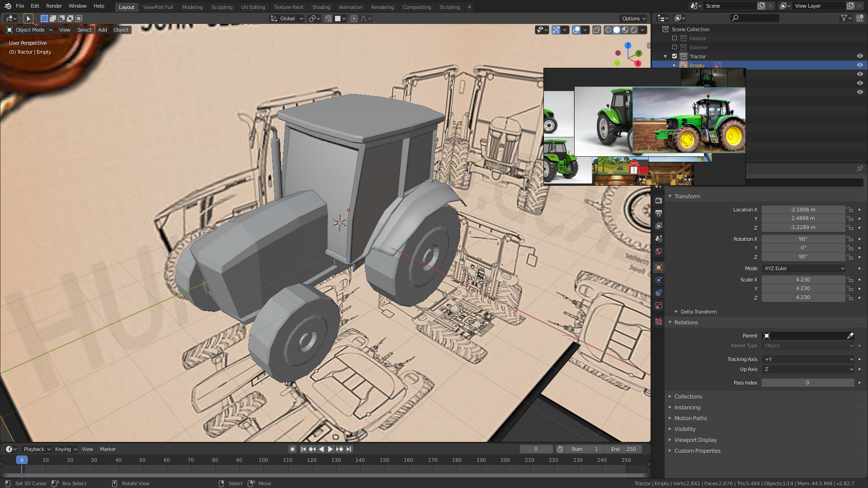This screenshot has height=488, width=868.
Task: Hide the Empty object with eye icon
Action: [860, 65]
